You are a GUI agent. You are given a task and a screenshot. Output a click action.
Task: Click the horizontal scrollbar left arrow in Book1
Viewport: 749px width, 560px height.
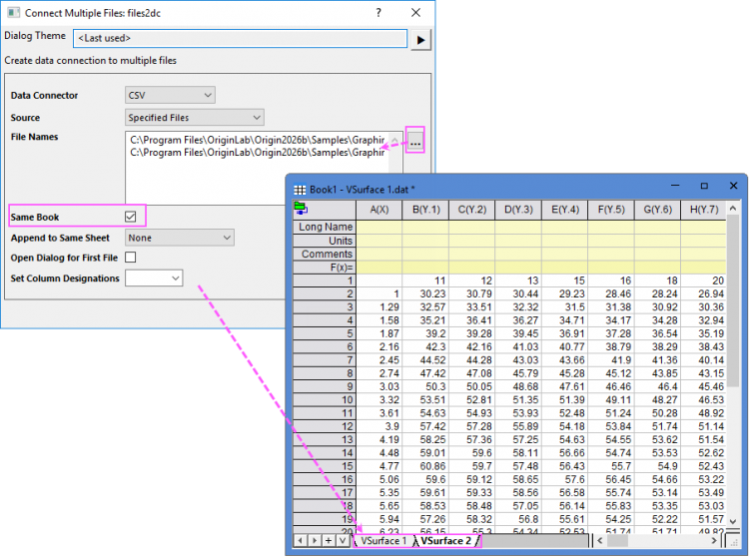click(600, 540)
